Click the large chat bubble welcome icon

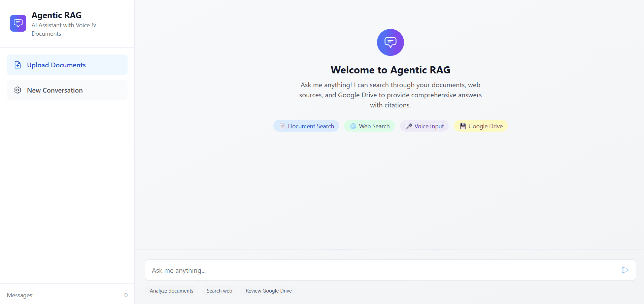tap(391, 42)
